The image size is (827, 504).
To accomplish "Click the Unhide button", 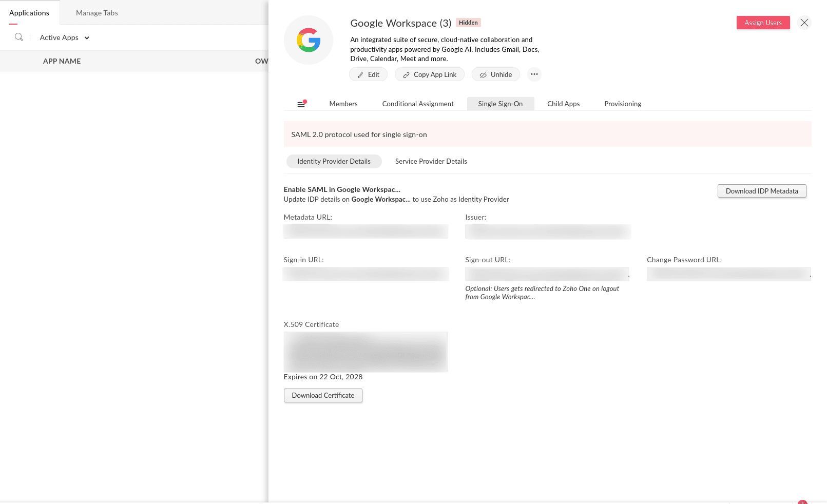I will tap(496, 74).
